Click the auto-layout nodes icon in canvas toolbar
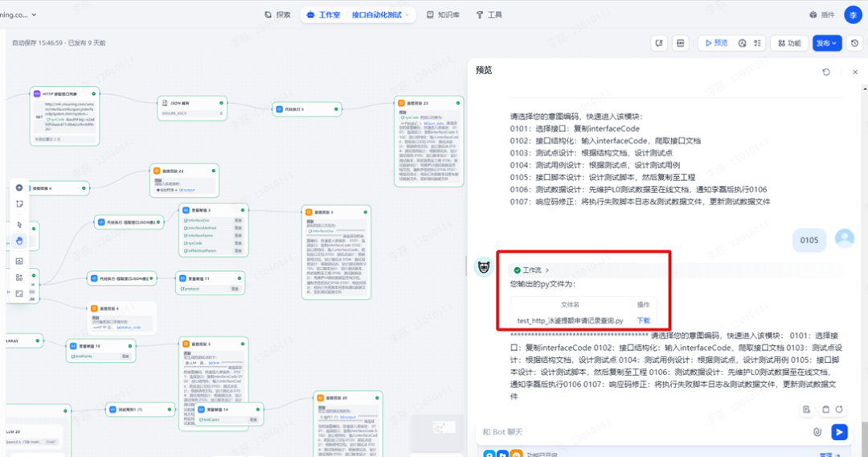Screen dimensions: 868x457 coord(19,278)
